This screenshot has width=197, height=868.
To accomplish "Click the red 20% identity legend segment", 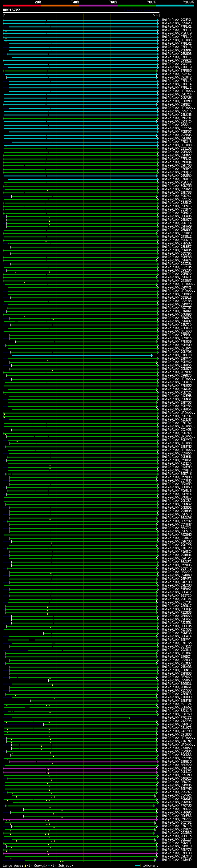I will click(x=22, y=6).
